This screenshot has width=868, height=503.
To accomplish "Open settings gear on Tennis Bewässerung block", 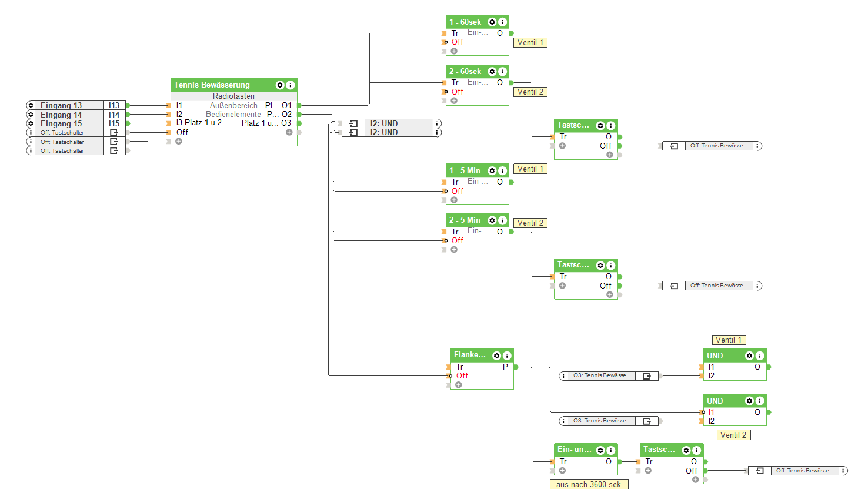I will click(280, 85).
